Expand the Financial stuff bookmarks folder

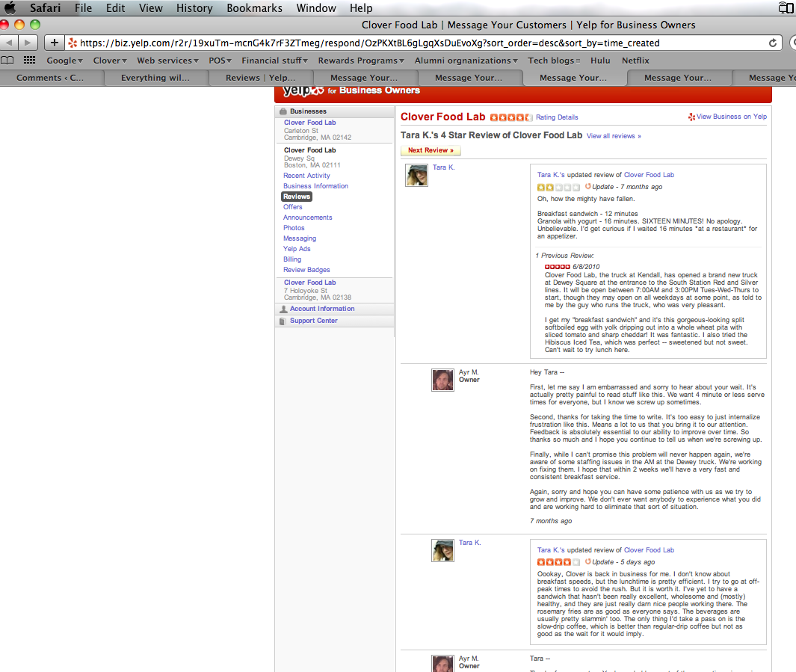pos(274,61)
